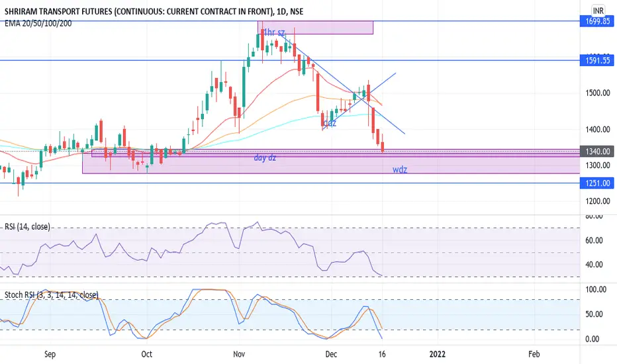The image size is (617, 364).
Task: Click the 1340.00 current price label
Action: point(597,152)
